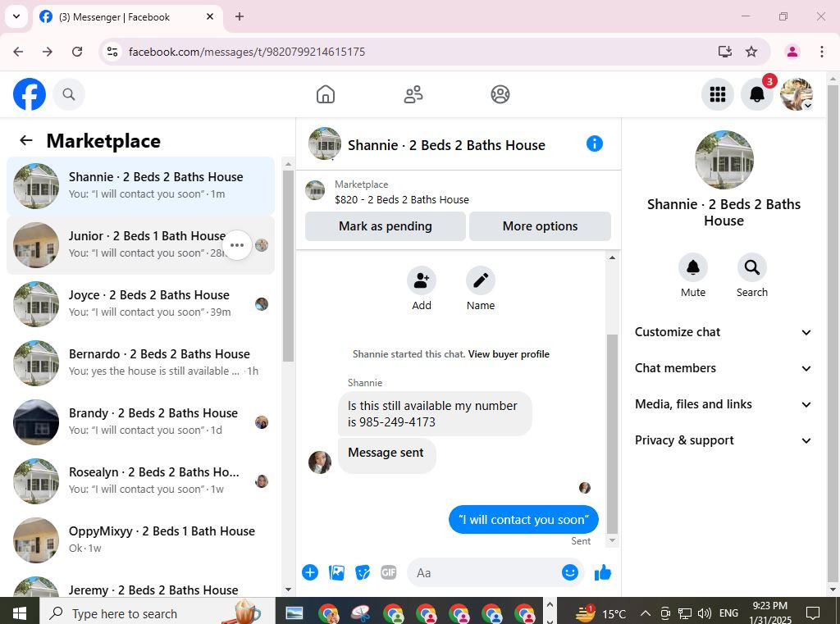The image size is (840, 624).
Task: Choose a GIF with the GIF icon
Action: 388,572
